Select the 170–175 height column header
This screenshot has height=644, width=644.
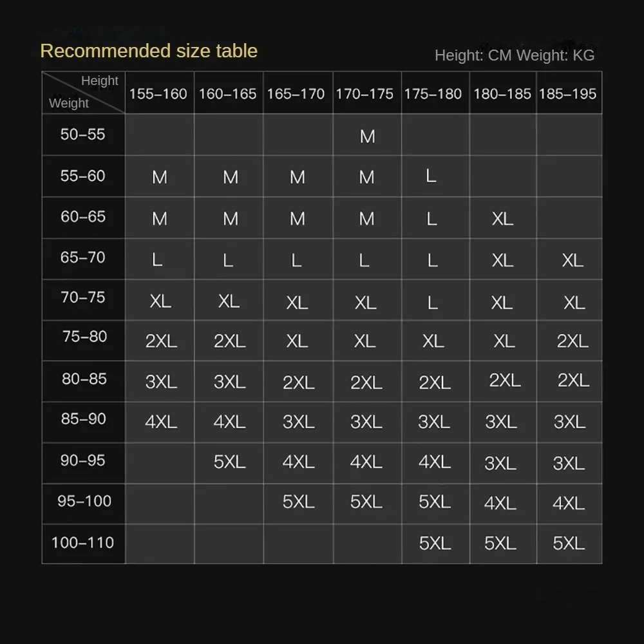[x=365, y=94]
